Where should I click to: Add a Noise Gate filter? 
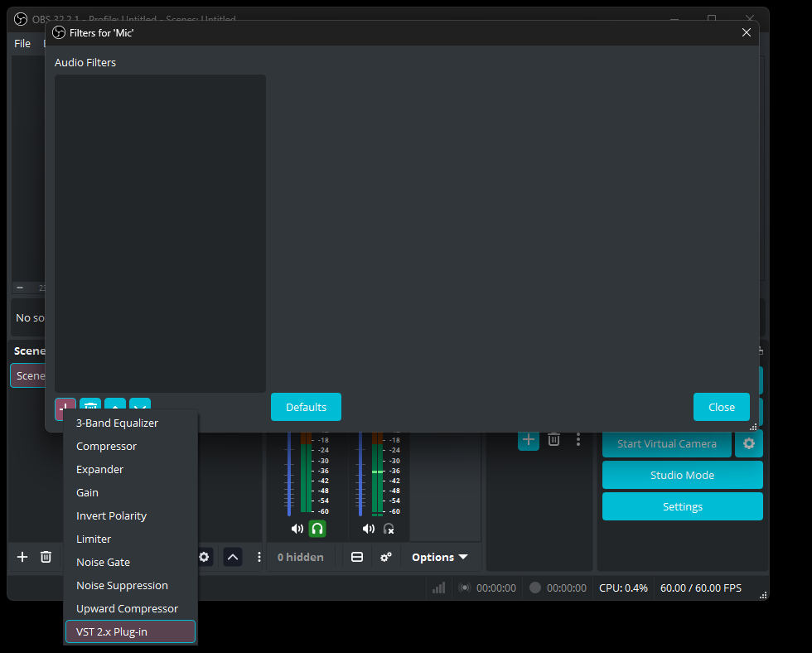(x=130, y=563)
